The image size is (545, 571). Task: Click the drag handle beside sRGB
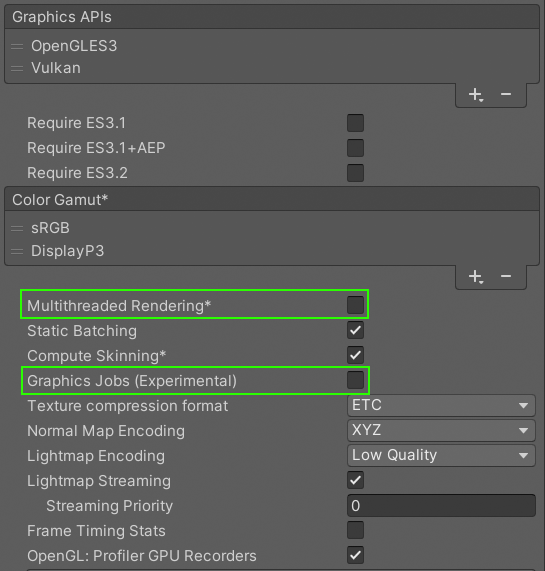(17, 229)
